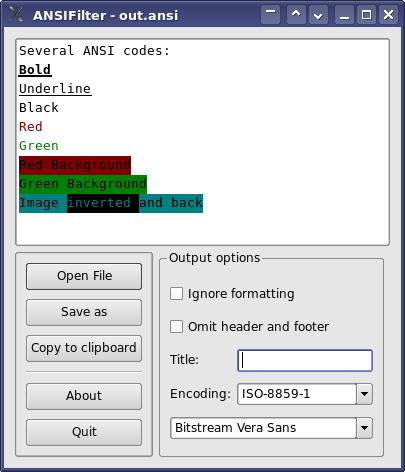Screen dimensions: 405x472
Task: Focus the Title input field
Action: pos(305,360)
